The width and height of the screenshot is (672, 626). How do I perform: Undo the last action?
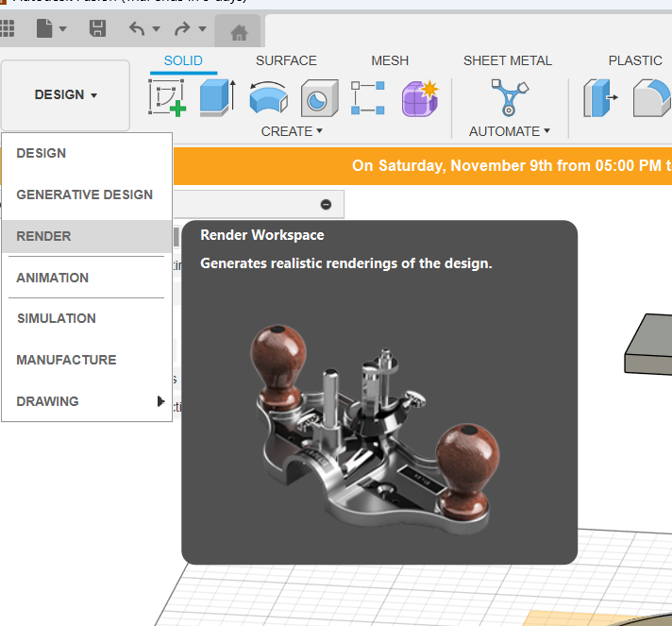point(137,28)
